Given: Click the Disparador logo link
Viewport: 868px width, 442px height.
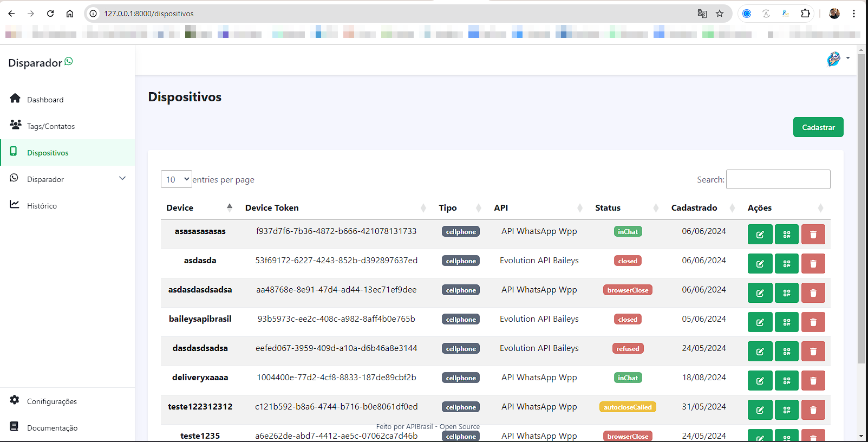Looking at the screenshot, I should click(40, 63).
